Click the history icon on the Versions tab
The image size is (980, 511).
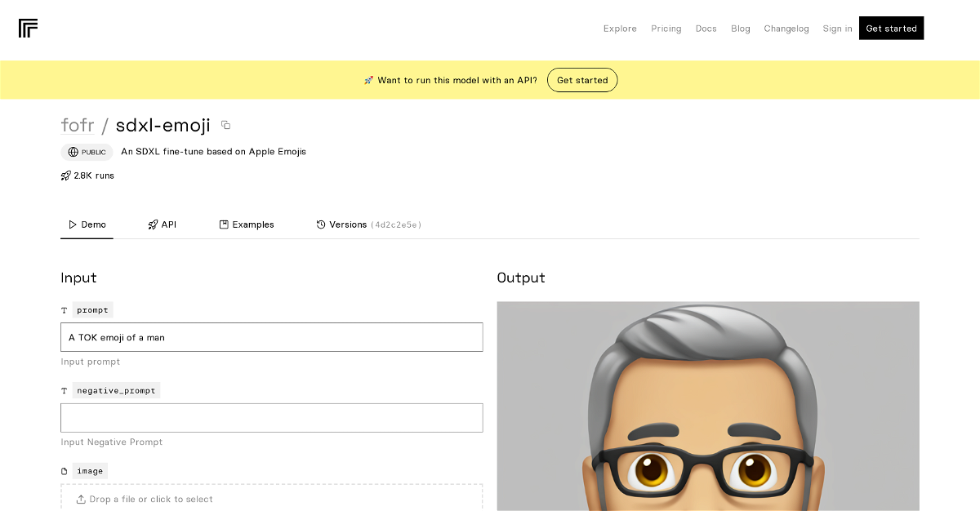[321, 224]
